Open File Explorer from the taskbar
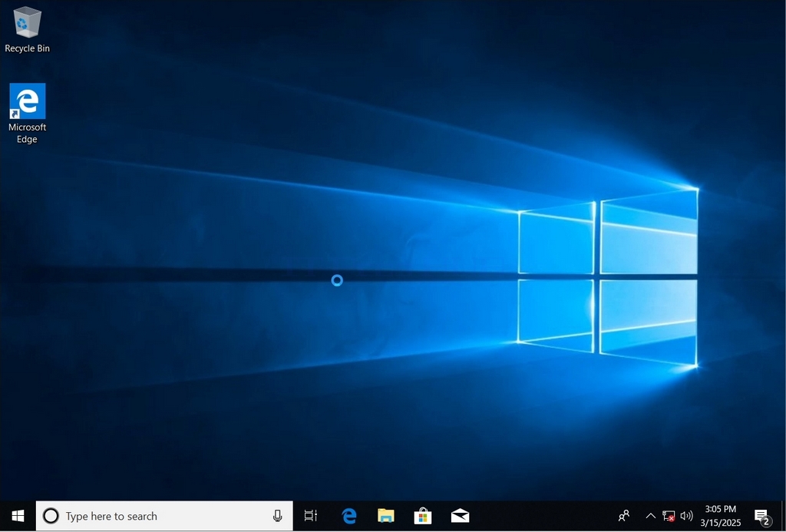786x532 pixels. [x=386, y=516]
